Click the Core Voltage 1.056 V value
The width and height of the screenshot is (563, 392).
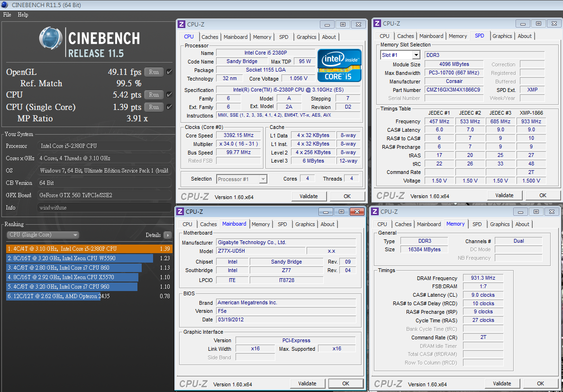coord(298,78)
